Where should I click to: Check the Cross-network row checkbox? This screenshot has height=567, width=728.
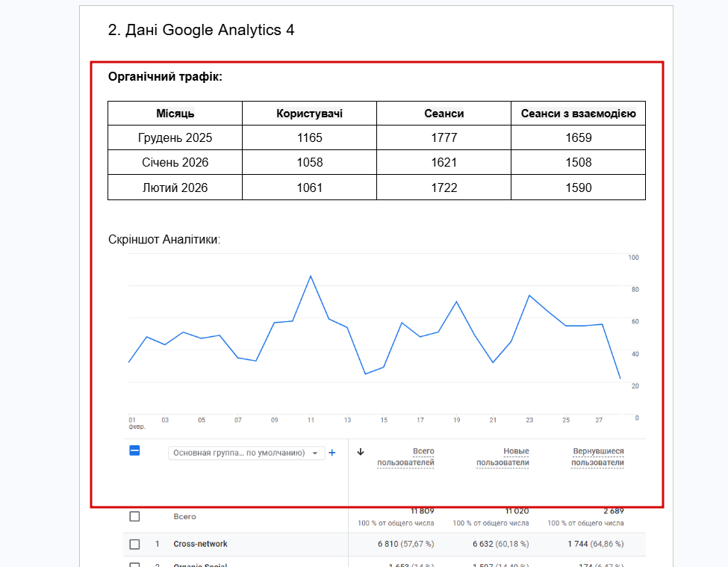pos(134,545)
